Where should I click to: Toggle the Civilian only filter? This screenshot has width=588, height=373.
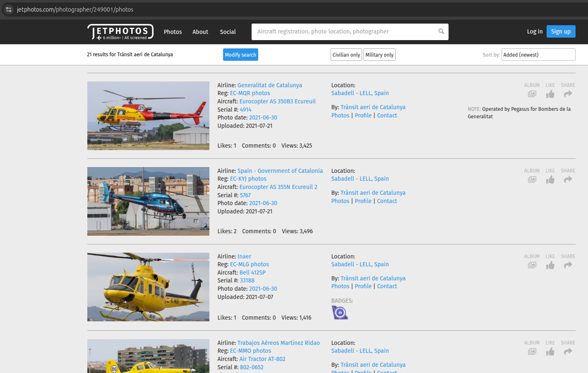pyautogui.click(x=346, y=55)
